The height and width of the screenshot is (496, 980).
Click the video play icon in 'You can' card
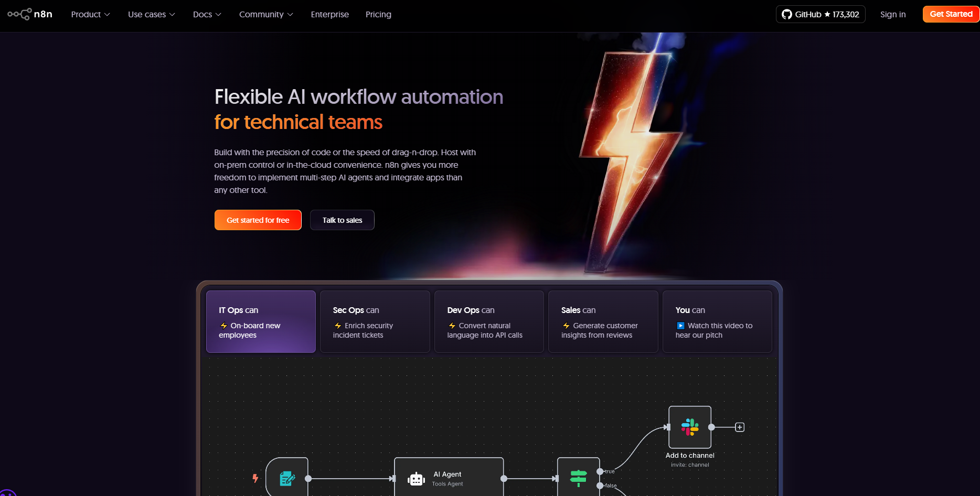681,325
